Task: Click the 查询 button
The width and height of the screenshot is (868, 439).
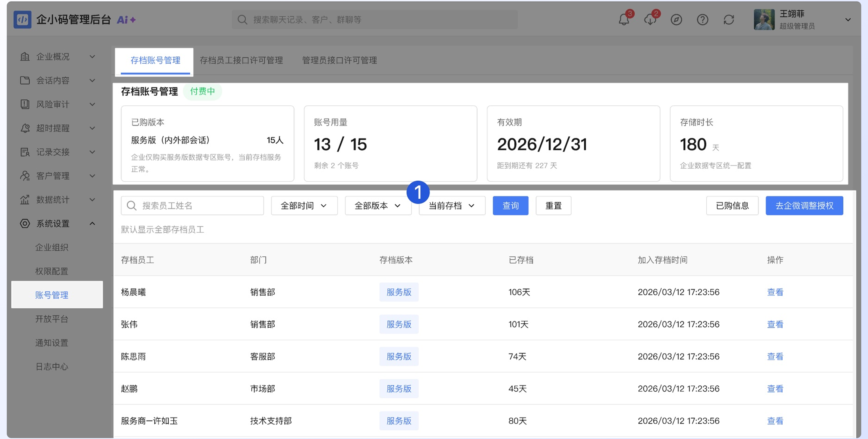Action: point(510,205)
